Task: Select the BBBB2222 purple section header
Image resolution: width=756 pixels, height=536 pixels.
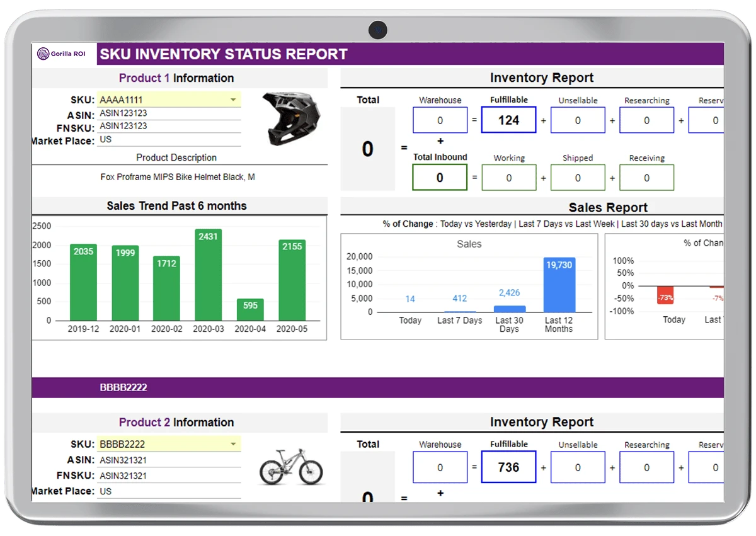Action: 378,387
